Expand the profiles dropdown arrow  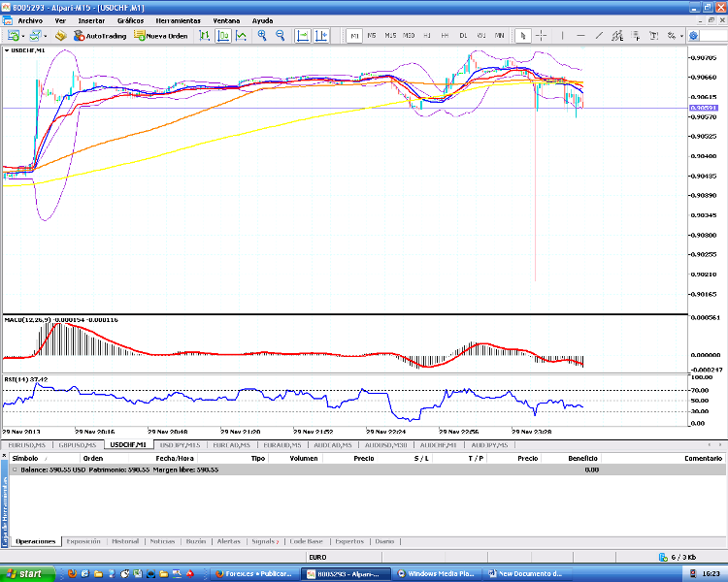pyautogui.click(x=45, y=36)
